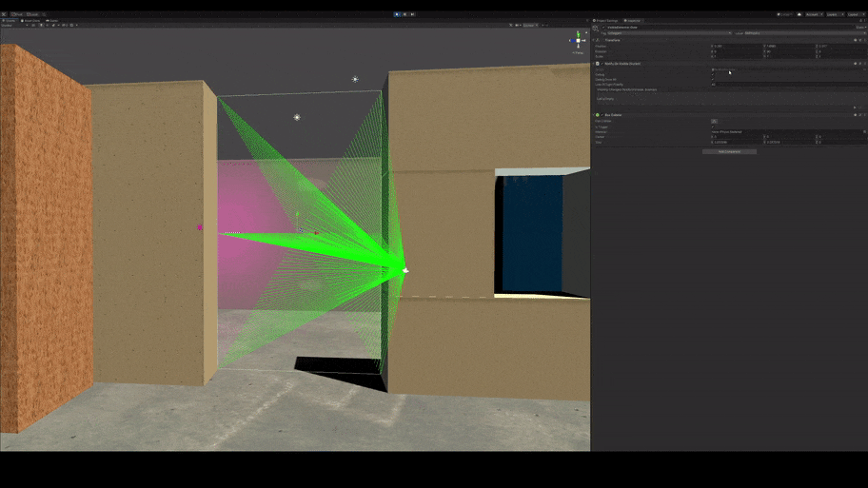The width and height of the screenshot is (868, 488).
Task: Click the white camera gizmo at the ray origin
Action: pos(405,270)
